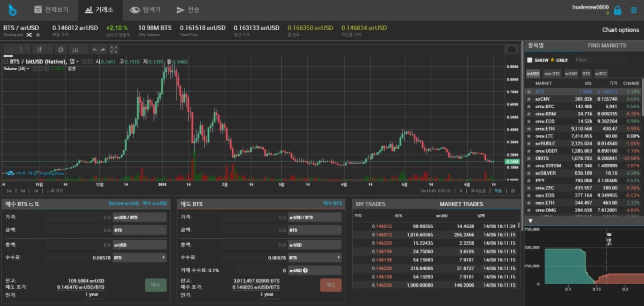Image resolution: width=644 pixels, height=306 pixels.
Task: Open fee asset dropdown in sell BTS form
Action: tap(313, 257)
